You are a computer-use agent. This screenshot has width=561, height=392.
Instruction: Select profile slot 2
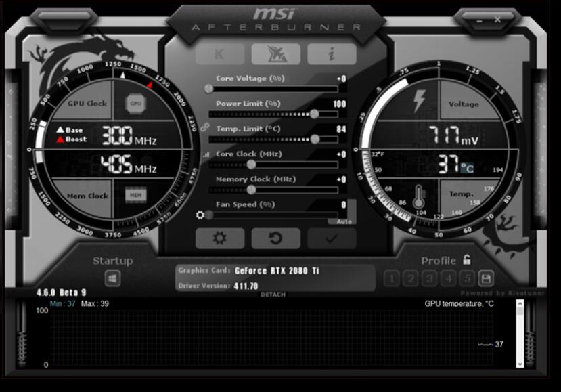(411, 278)
